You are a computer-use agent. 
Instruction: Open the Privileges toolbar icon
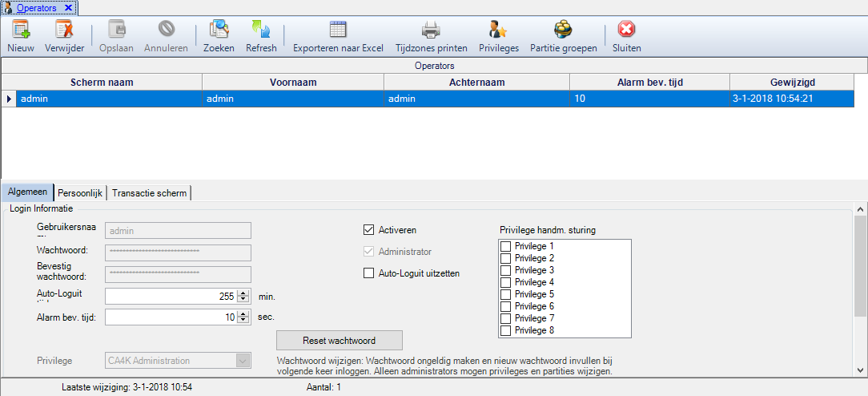pos(498,29)
